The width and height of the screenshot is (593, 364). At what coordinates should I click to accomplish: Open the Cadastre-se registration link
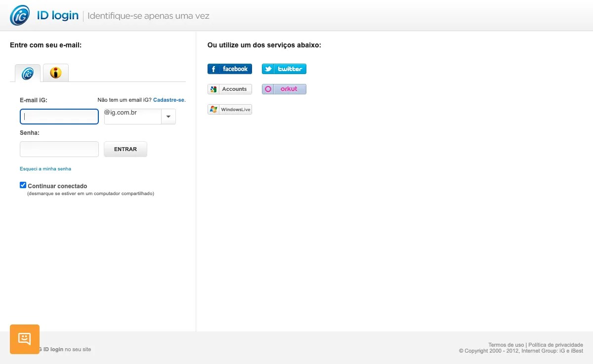coord(169,99)
